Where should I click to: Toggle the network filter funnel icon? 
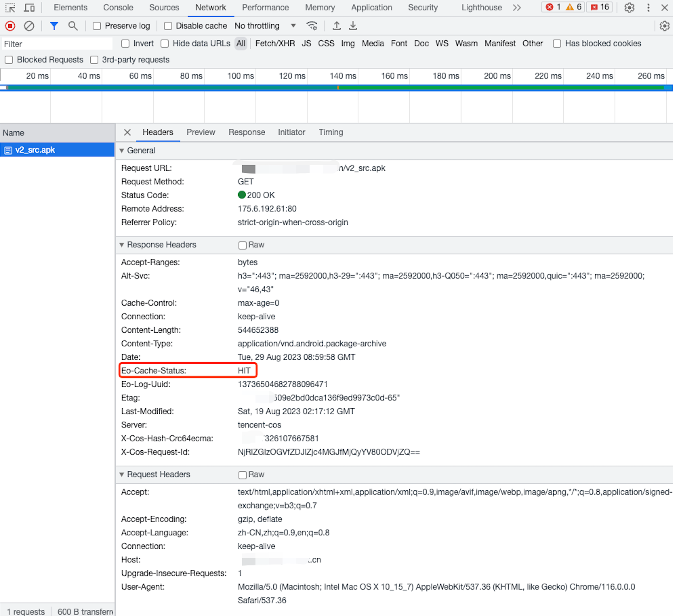click(x=54, y=26)
